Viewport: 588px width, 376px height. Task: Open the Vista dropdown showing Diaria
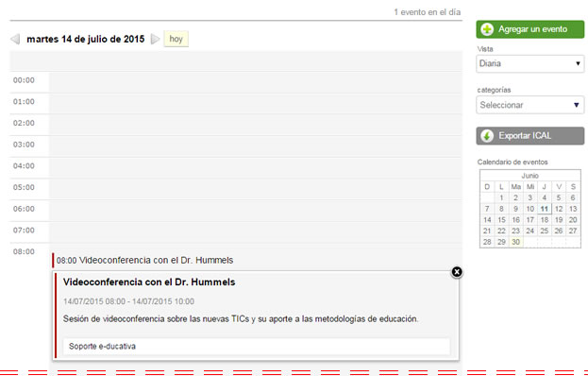[529, 63]
